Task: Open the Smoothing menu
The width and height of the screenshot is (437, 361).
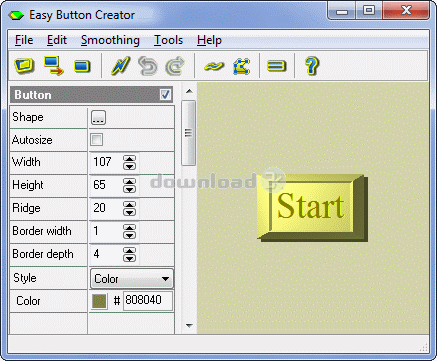Action: (110, 40)
